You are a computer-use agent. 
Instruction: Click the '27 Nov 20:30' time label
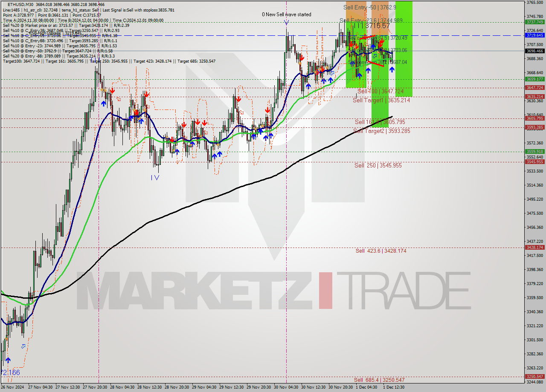pyautogui.click(x=95, y=387)
